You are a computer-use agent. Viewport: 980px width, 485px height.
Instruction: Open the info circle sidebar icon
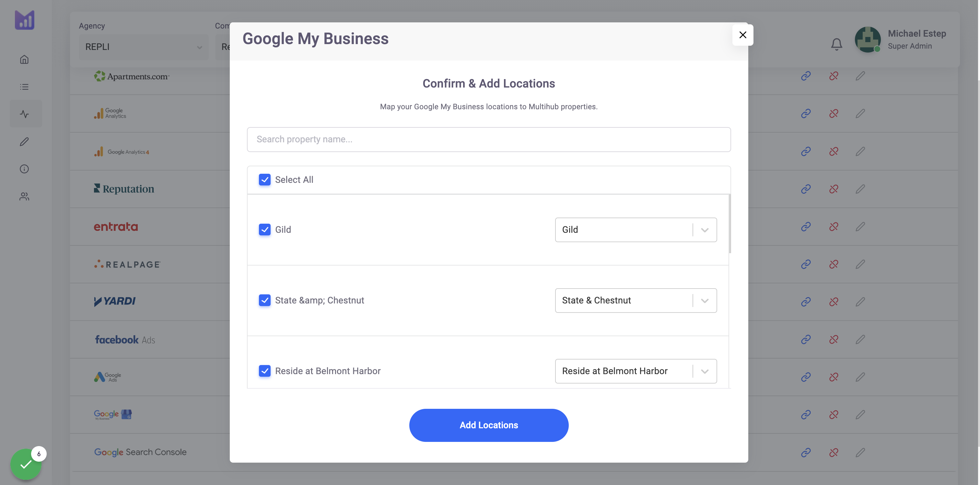(24, 169)
